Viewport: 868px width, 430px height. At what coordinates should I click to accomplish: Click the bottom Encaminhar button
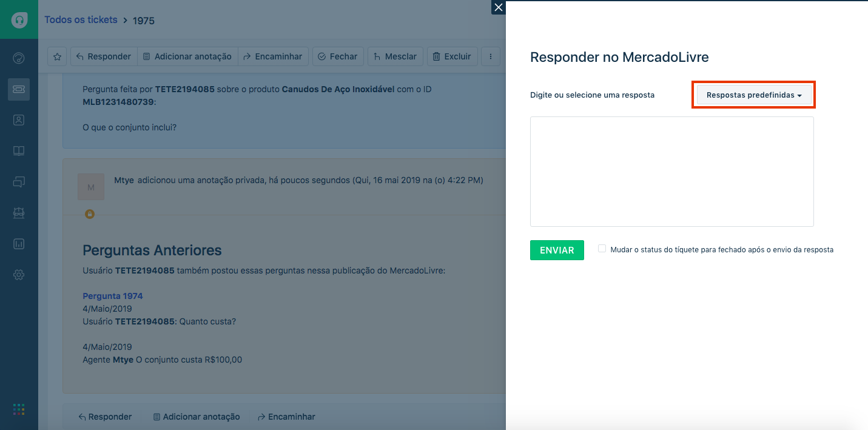[x=286, y=417]
